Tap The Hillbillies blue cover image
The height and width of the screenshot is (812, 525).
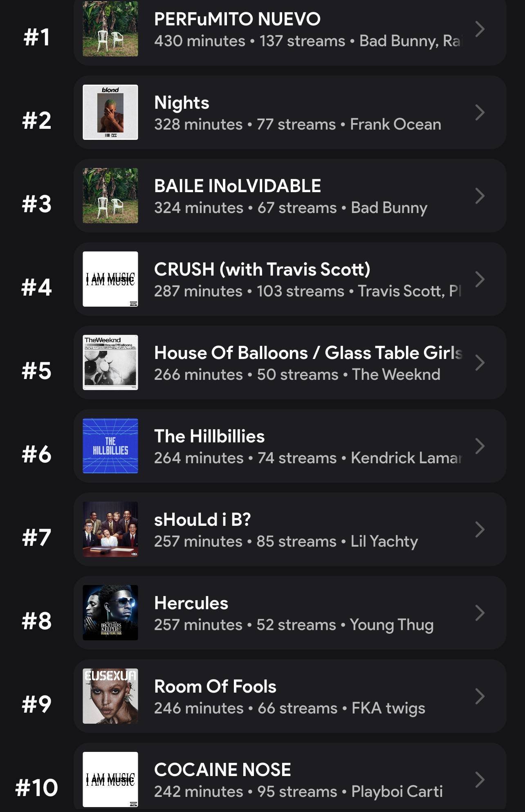coord(110,446)
